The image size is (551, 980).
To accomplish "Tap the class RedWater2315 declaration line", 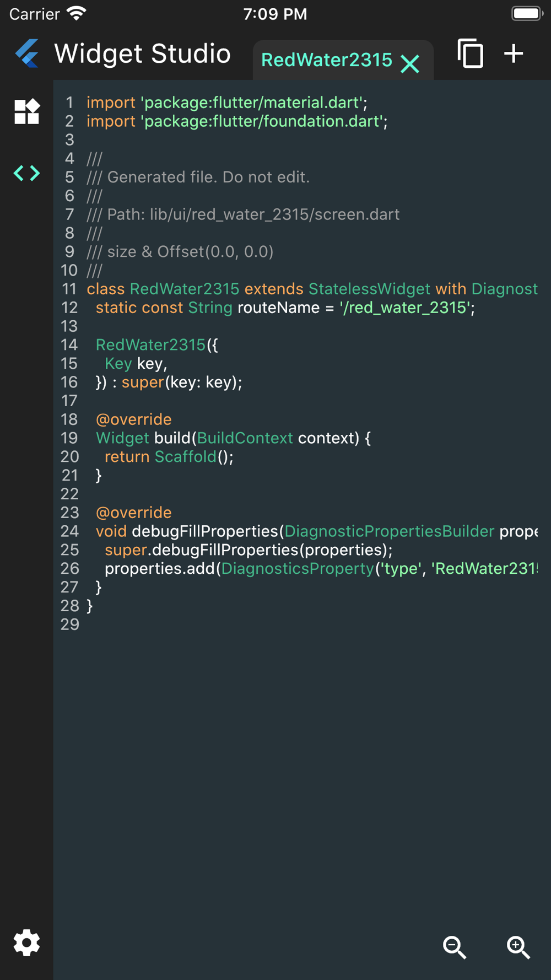I will point(312,289).
